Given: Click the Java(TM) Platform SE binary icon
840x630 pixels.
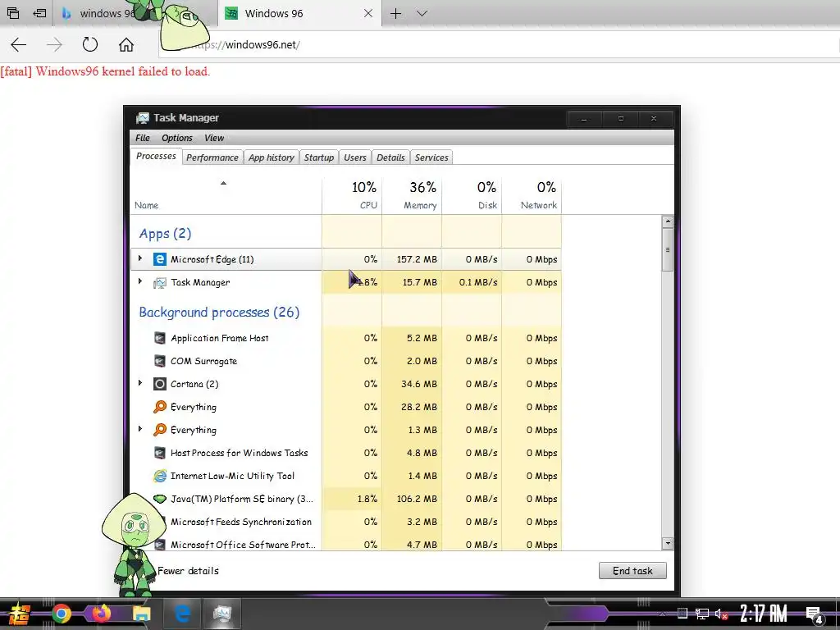Looking at the screenshot, I should pyautogui.click(x=160, y=499).
